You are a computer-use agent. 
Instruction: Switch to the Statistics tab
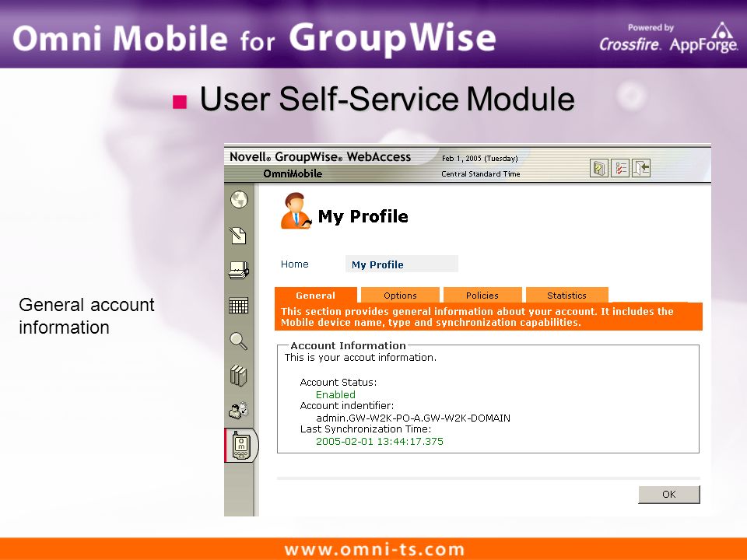tap(566, 296)
